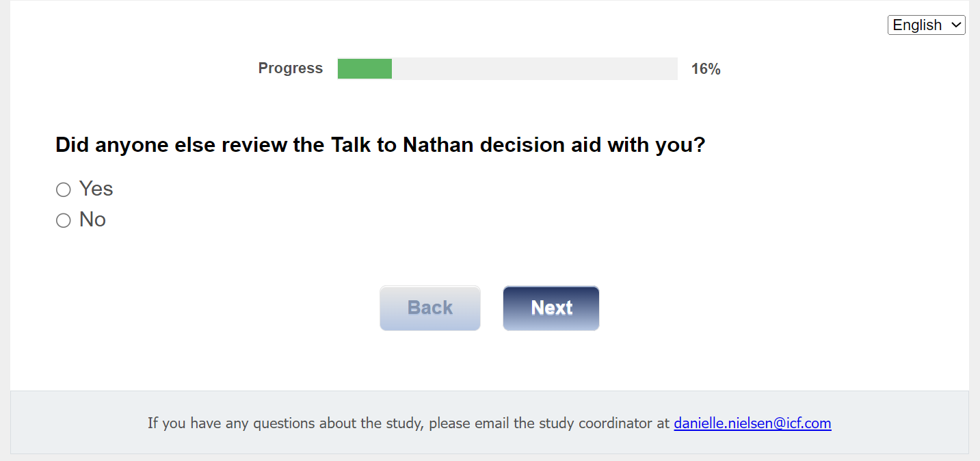Screen dimensions: 980x461
Task: Click the gray unfilled part of the progress bar
Action: 533,68
